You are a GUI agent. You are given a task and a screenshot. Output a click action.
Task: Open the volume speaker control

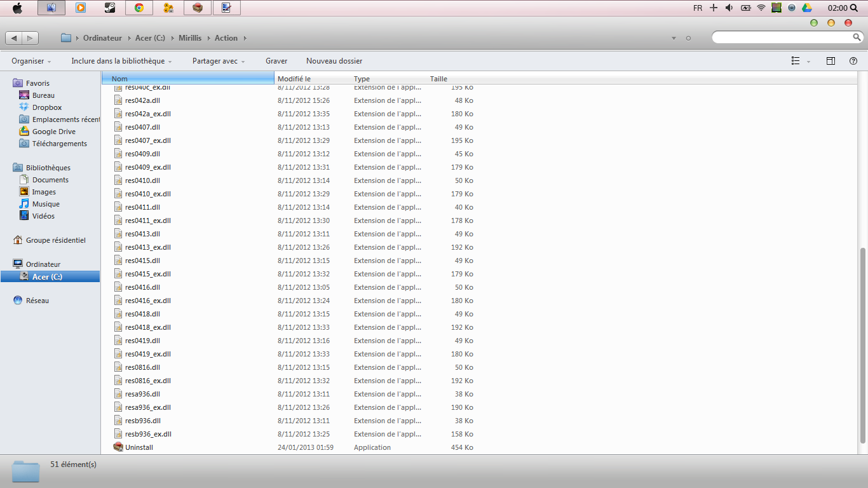coord(729,8)
